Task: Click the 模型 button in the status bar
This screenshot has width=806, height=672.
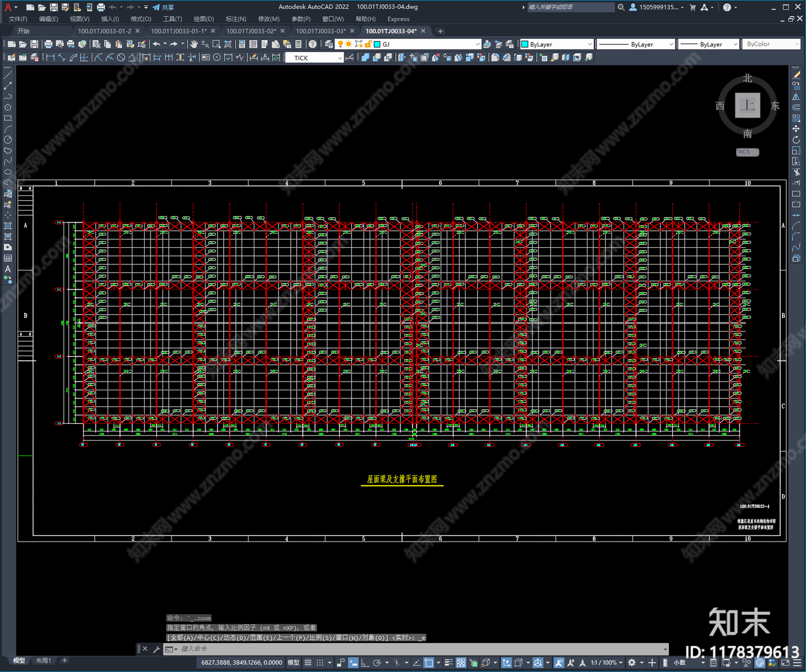Action: tap(293, 663)
